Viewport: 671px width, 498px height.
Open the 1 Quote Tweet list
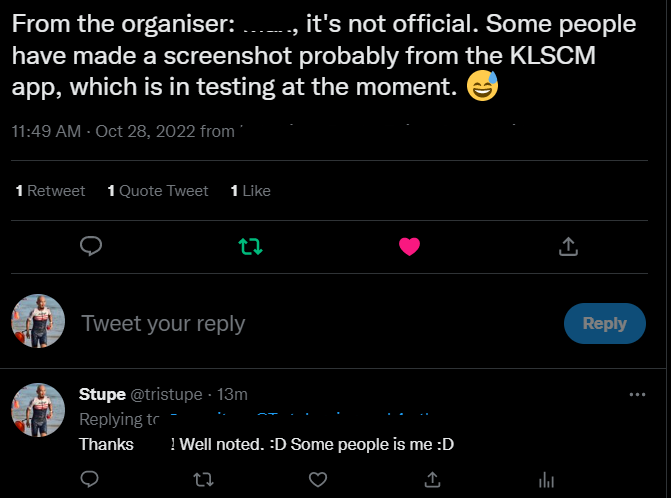click(158, 190)
